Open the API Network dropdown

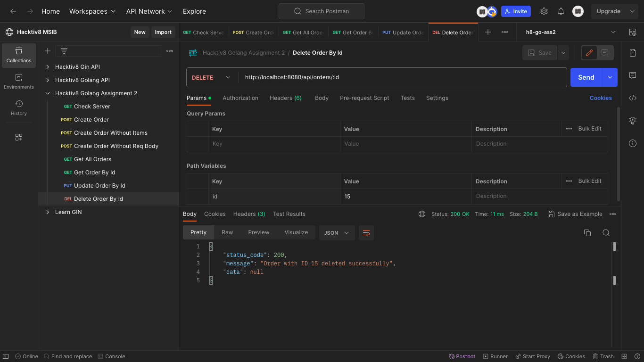tap(149, 11)
